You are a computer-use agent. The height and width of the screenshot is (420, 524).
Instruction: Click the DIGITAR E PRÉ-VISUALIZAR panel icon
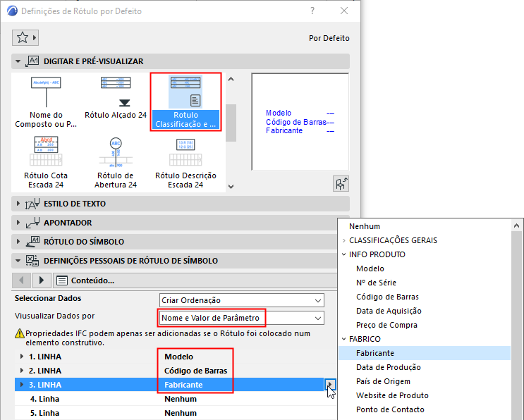point(32,61)
